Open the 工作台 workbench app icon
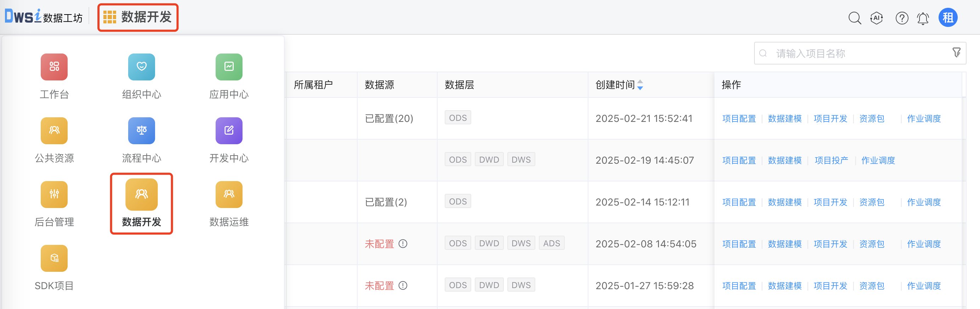Viewport: 980px width, 309px height. 54,67
